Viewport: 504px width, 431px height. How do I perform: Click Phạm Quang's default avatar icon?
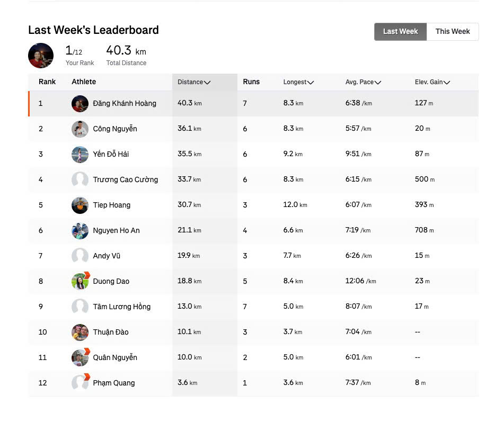click(81, 382)
